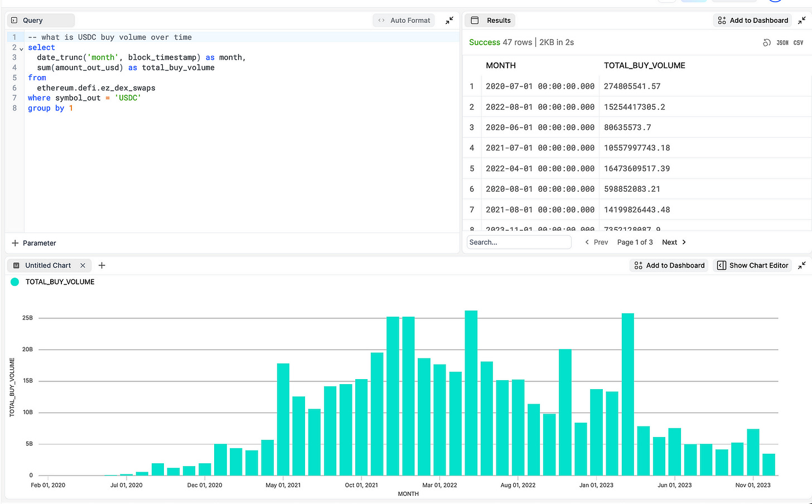Click the Page 1 of 3 indicator
The width and height of the screenshot is (812, 504).
pyautogui.click(x=635, y=242)
